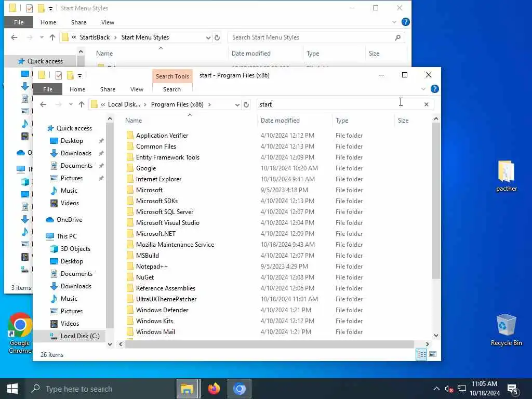
Task: Show hidden system tray icons
Action: tap(436, 389)
